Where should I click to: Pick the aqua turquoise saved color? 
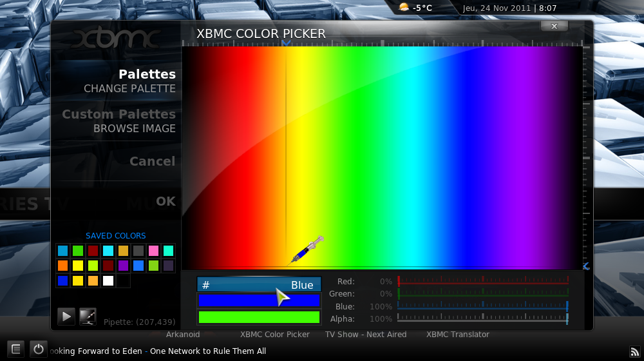click(x=168, y=250)
